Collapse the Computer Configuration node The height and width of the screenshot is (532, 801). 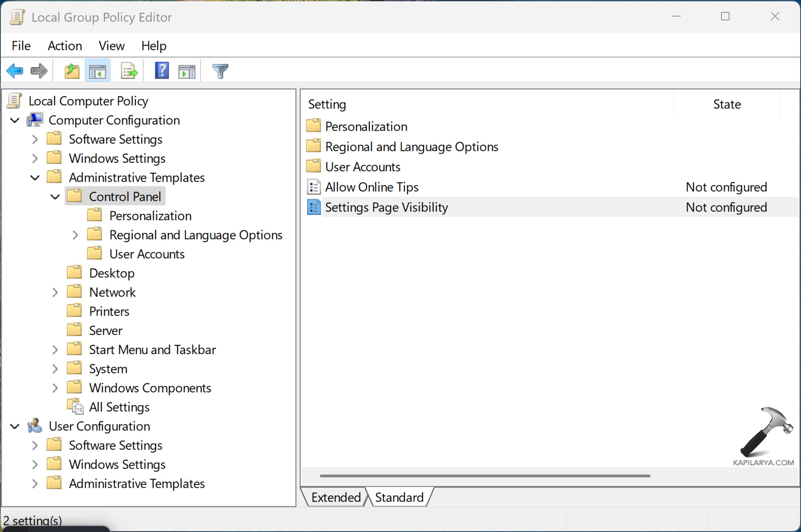pos(15,120)
